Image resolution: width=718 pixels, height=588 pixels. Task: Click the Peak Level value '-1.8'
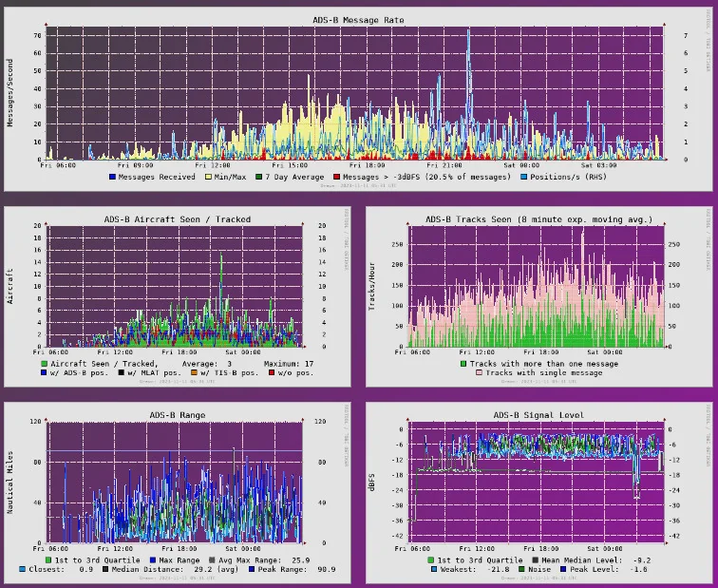tap(638, 569)
